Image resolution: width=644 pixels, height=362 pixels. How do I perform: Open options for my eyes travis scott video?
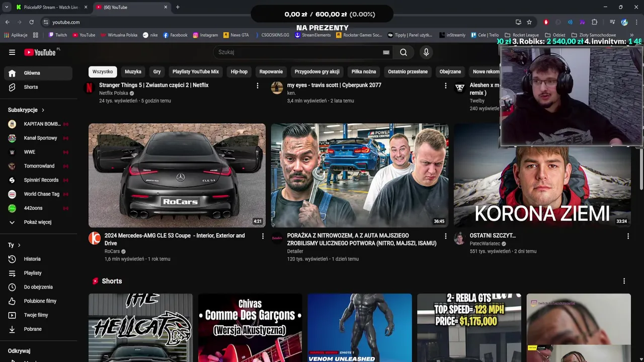coord(445,85)
